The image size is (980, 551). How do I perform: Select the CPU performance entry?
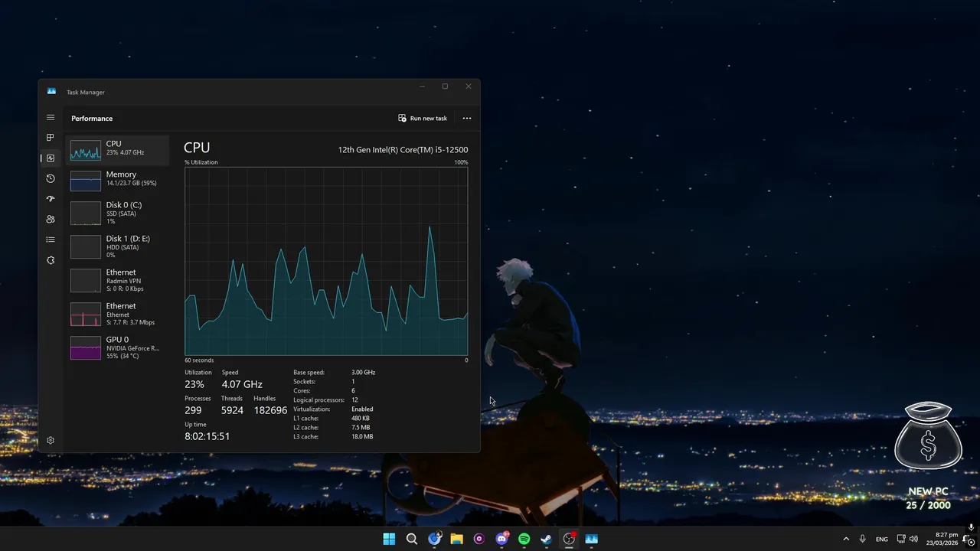coord(118,150)
